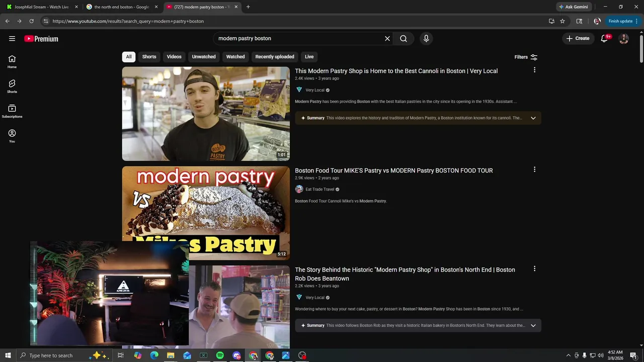Screen dimensions: 644x362
Task: View site information icon in address bar
Action: [x=46, y=21]
